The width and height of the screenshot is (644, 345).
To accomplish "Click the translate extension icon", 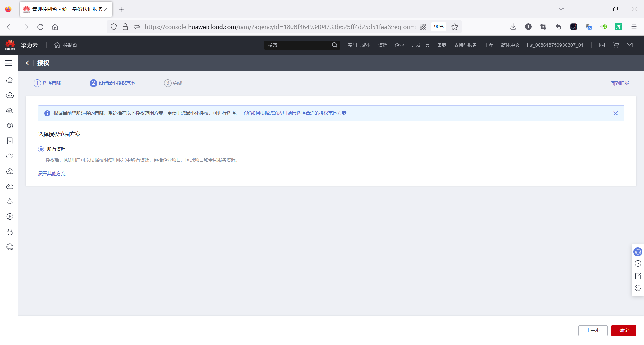I will click(589, 27).
